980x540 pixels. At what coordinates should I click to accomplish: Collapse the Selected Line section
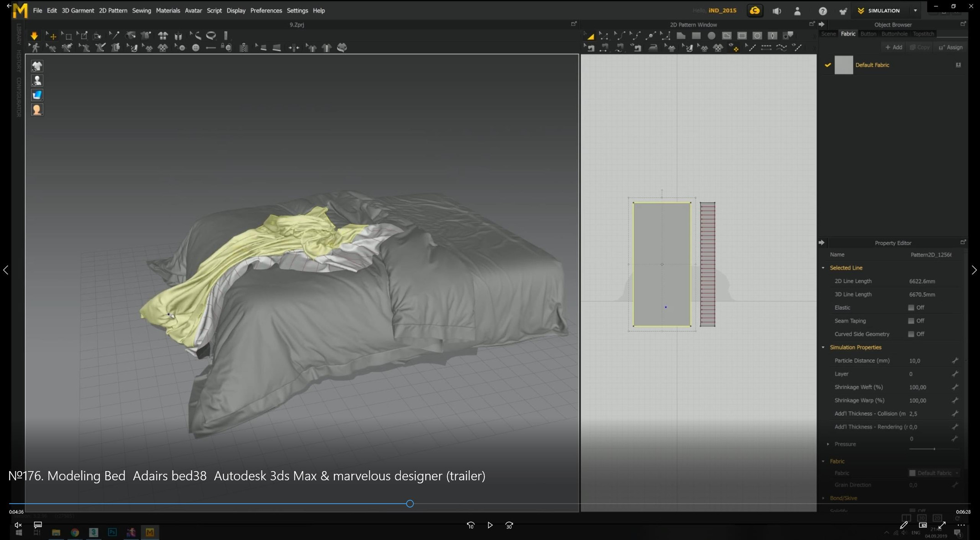point(823,268)
